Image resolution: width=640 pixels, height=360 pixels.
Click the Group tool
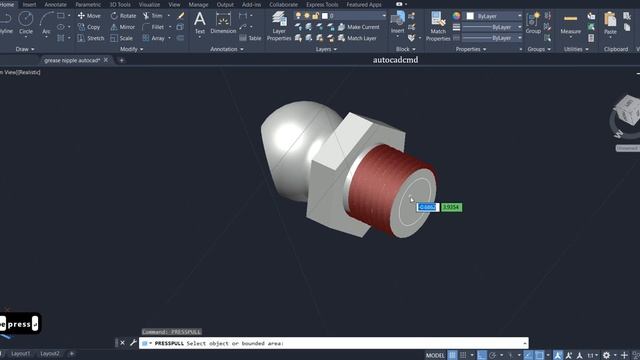[x=533, y=23]
